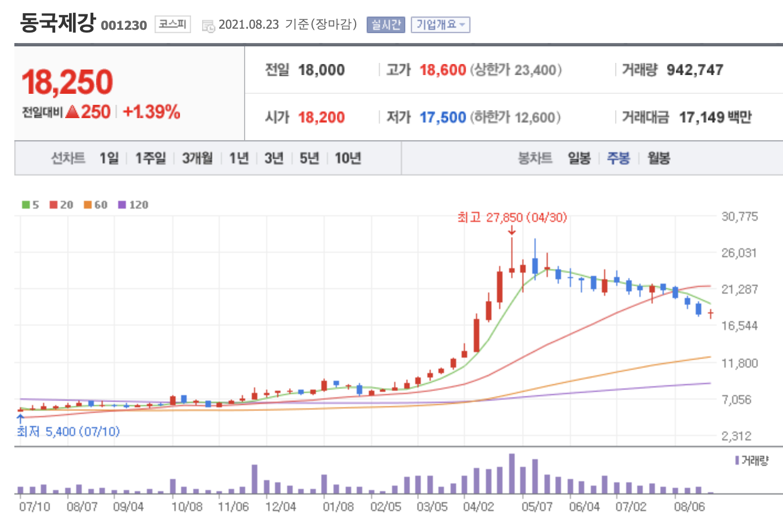Switch to 월봉 monthly candle chart
This screenshot has width=783, height=532.
tap(659, 158)
